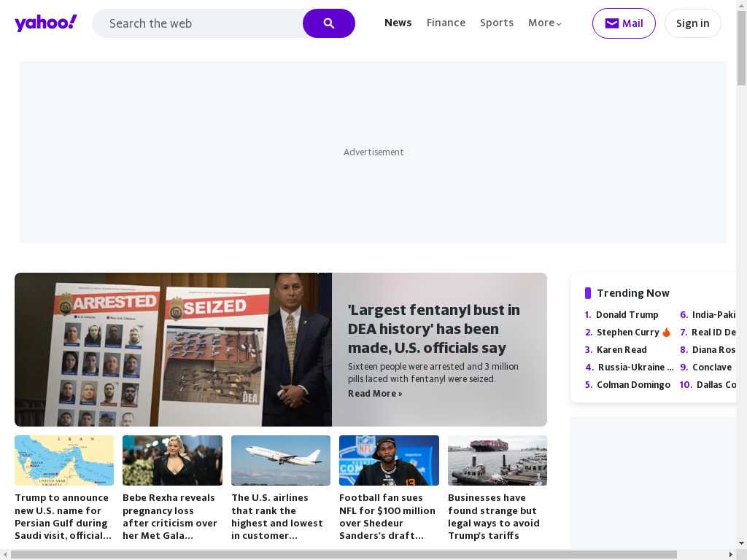The image size is (747, 560).
Task: Open Trump Persian Gulf name story headline
Action: pos(63,517)
